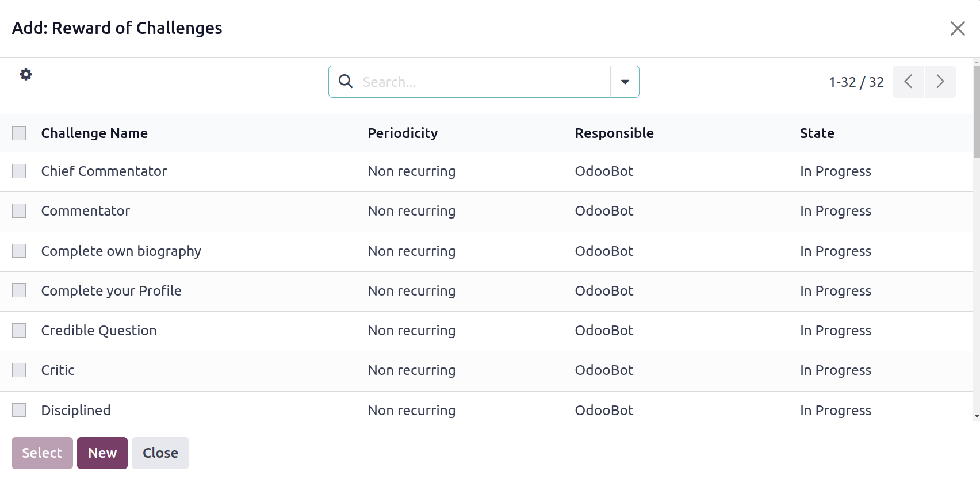980x479 pixels.
Task: Sort by State column header
Action: pos(817,133)
